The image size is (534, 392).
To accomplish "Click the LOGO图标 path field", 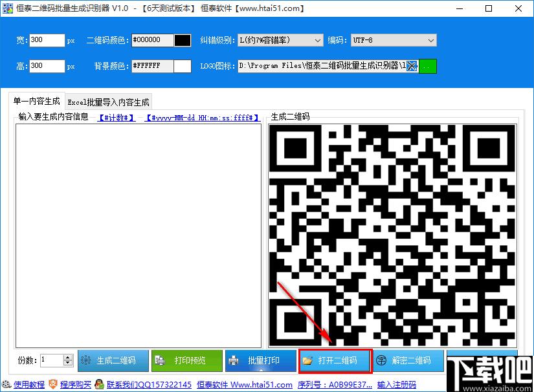I will [322, 66].
